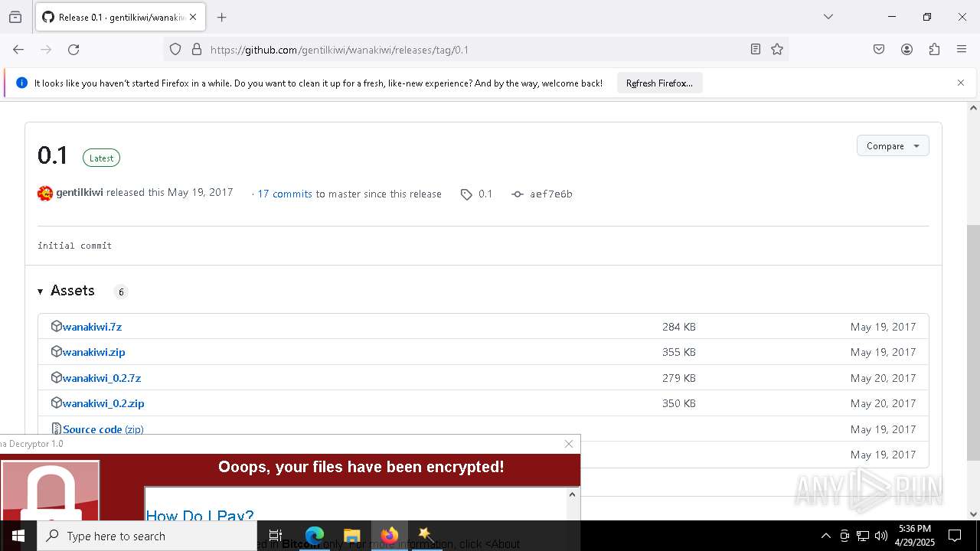Open the Action Center notifications icon
The height and width of the screenshot is (551, 980).
pyautogui.click(x=955, y=536)
